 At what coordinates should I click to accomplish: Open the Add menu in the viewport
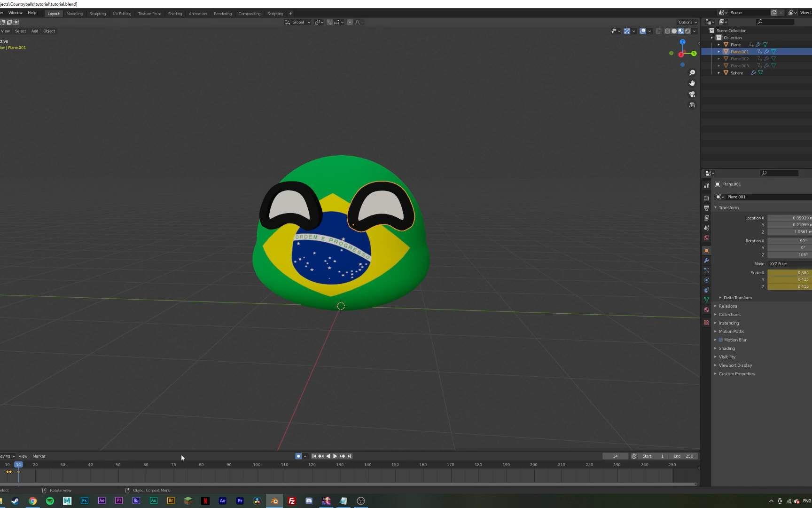(35, 31)
